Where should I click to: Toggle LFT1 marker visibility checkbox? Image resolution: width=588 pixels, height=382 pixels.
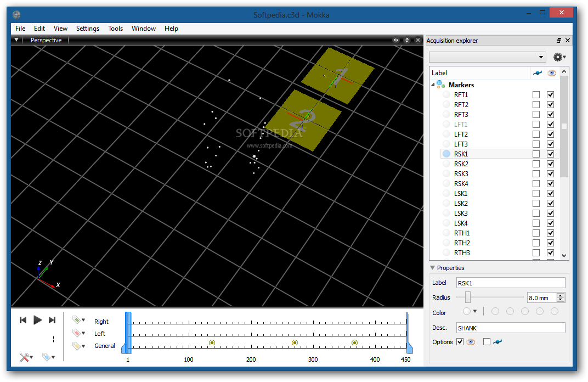tap(551, 124)
